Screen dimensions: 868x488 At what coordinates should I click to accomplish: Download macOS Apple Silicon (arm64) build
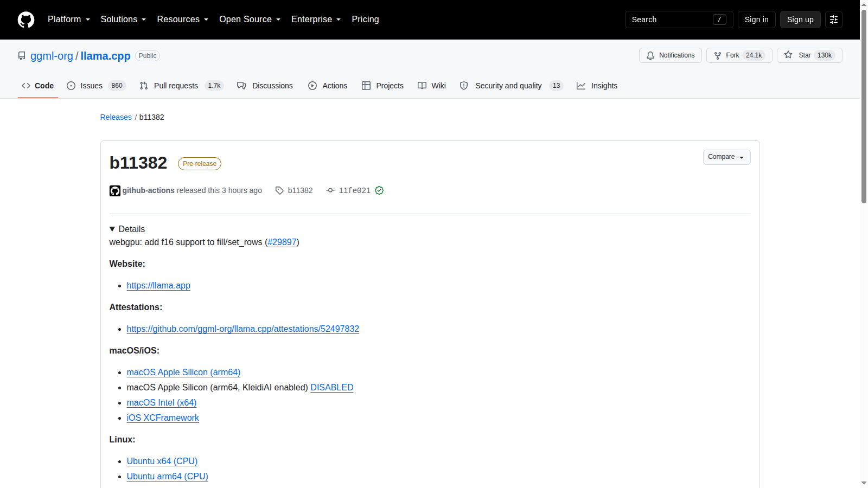[x=183, y=373]
